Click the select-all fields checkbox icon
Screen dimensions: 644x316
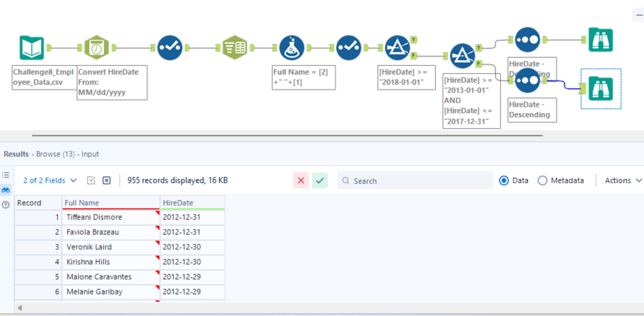click(91, 180)
